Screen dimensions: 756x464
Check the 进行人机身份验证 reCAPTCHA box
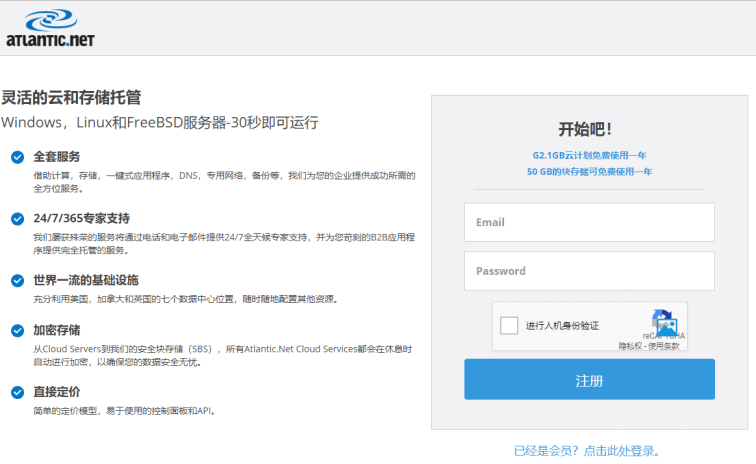(x=509, y=325)
